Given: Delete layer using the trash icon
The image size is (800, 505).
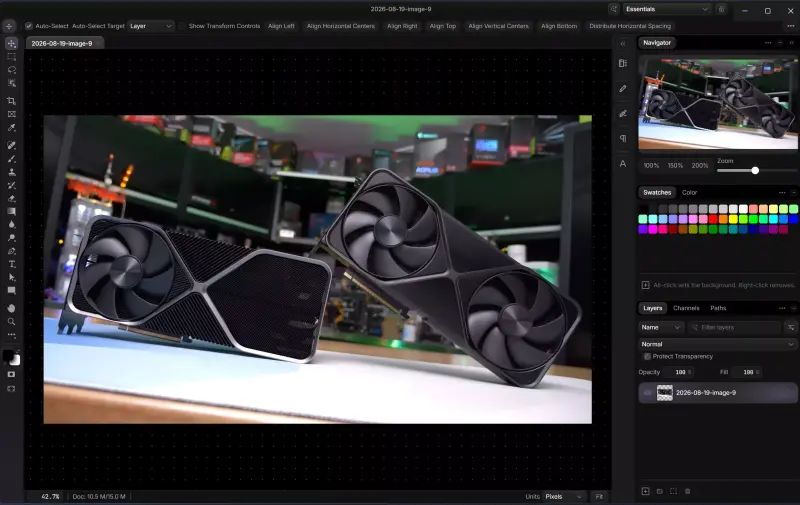Looking at the screenshot, I should [x=687, y=491].
